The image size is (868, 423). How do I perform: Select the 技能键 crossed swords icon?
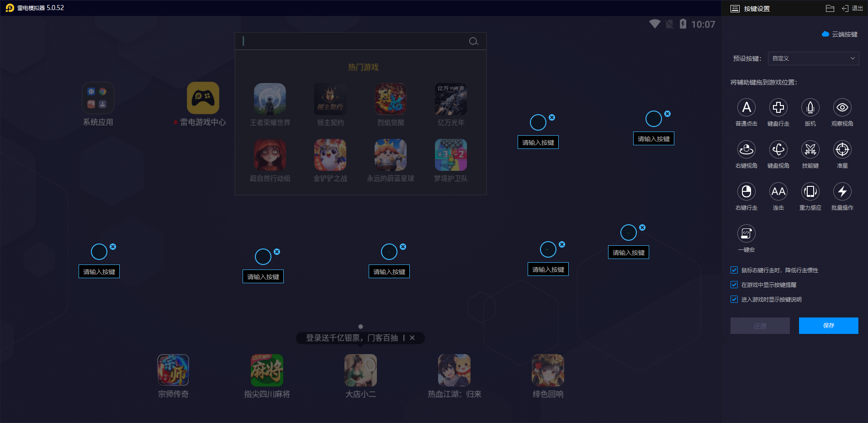click(x=810, y=149)
